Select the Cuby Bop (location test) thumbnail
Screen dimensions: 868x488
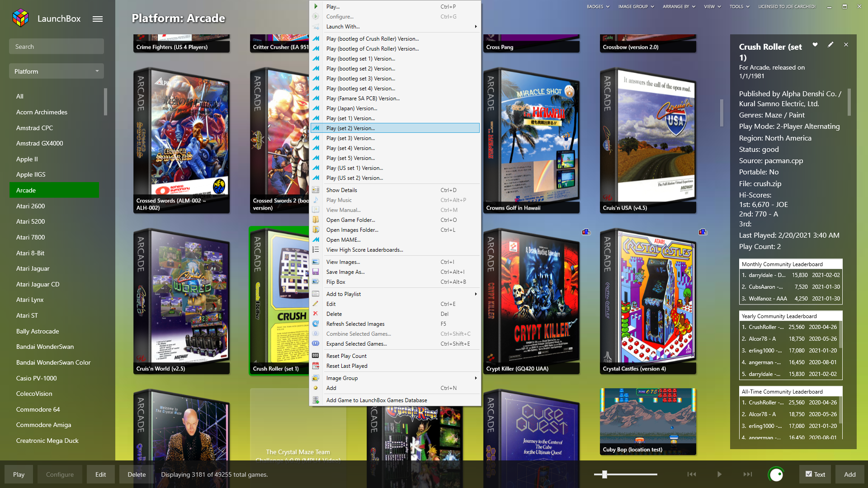click(648, 421)
